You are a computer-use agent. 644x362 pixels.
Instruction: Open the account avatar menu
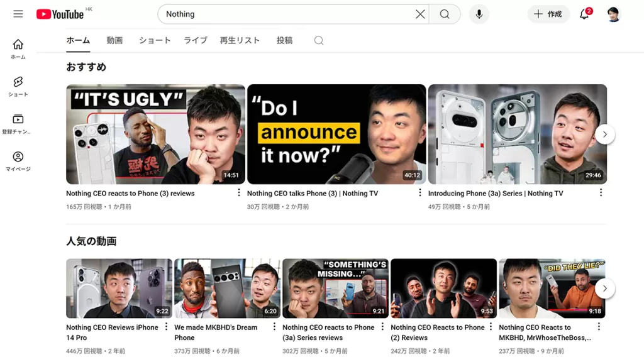(614, 14)
